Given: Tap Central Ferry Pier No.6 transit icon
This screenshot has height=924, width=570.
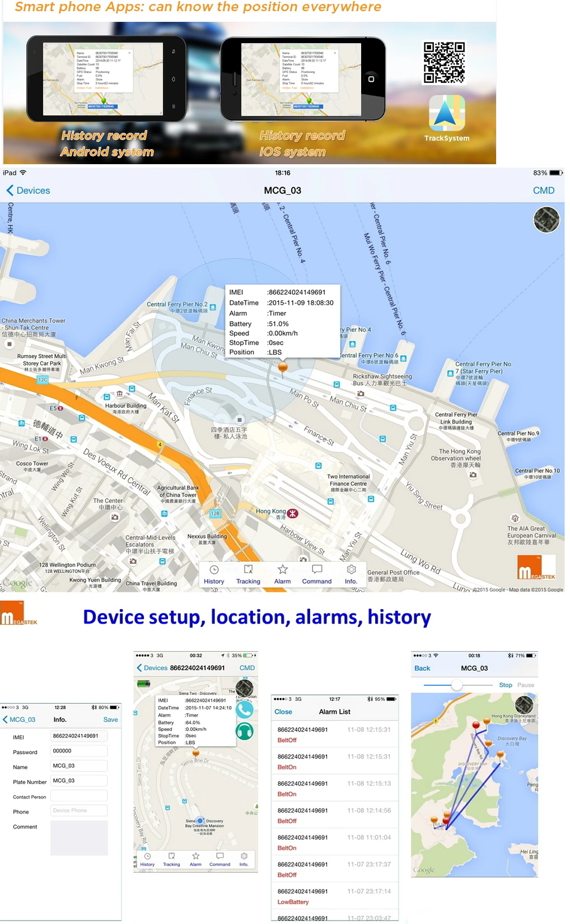Looking at the screenshot, I should point(404,358).
